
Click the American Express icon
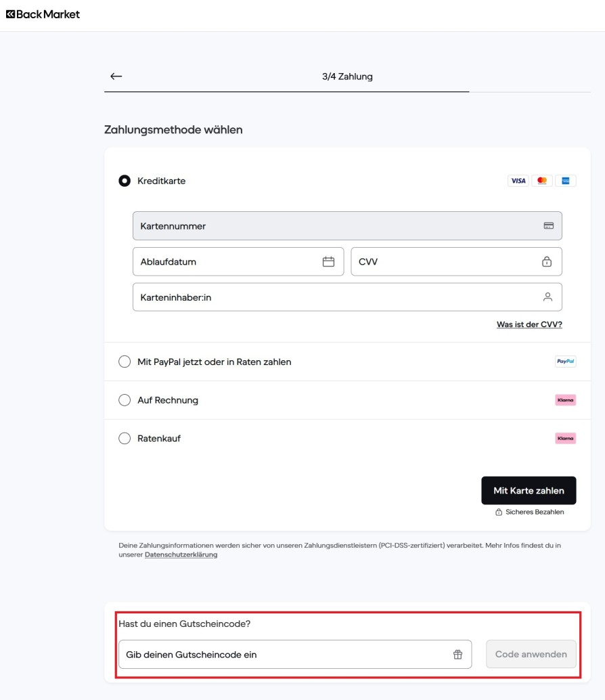(565, 181)
